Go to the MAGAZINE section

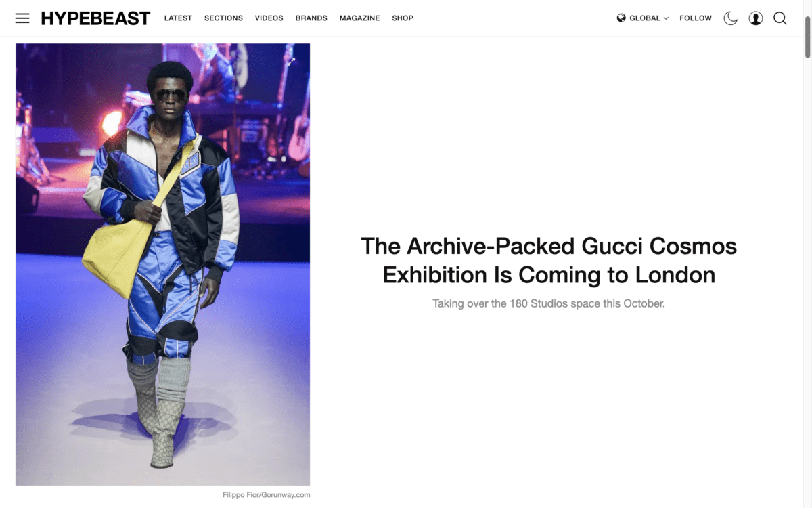coord(360,18)
